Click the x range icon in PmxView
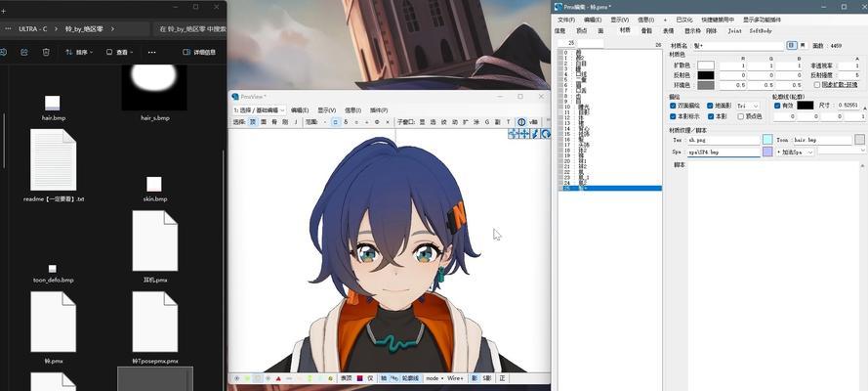Image resolution: width=868 pixels, height=391 pixels. pyautogui.click(x=388, y=122)
